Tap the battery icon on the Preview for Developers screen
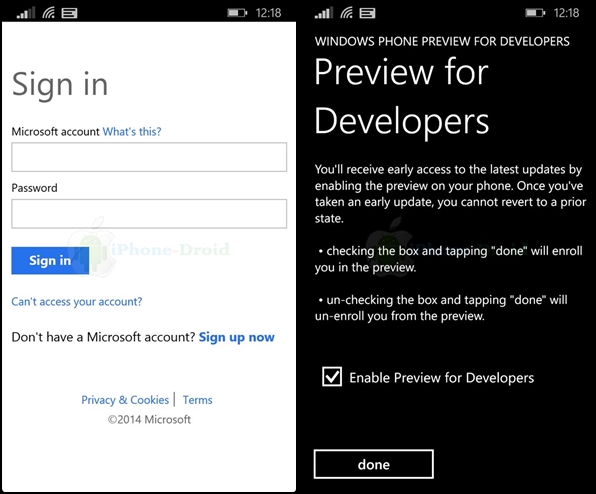 pos(535,13)
